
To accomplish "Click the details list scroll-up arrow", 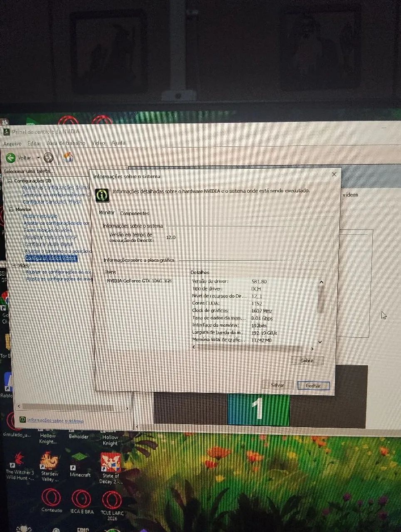I will (321, 282).
